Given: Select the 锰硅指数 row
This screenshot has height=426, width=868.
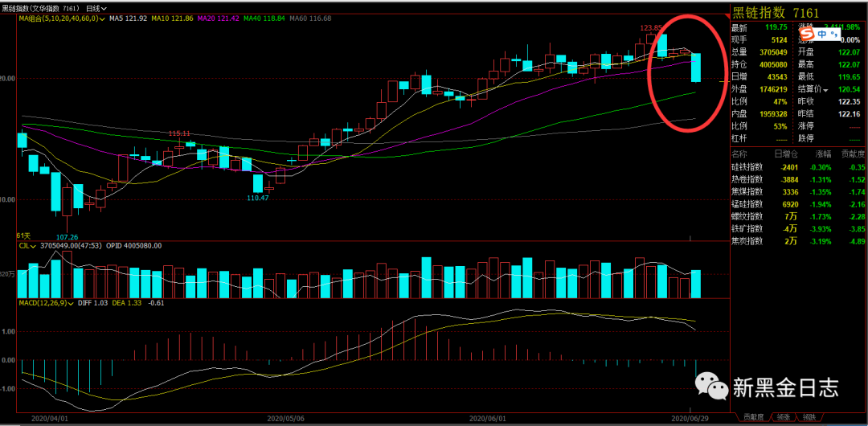Looking at the screenshot, I should click(x=798, y=204).
